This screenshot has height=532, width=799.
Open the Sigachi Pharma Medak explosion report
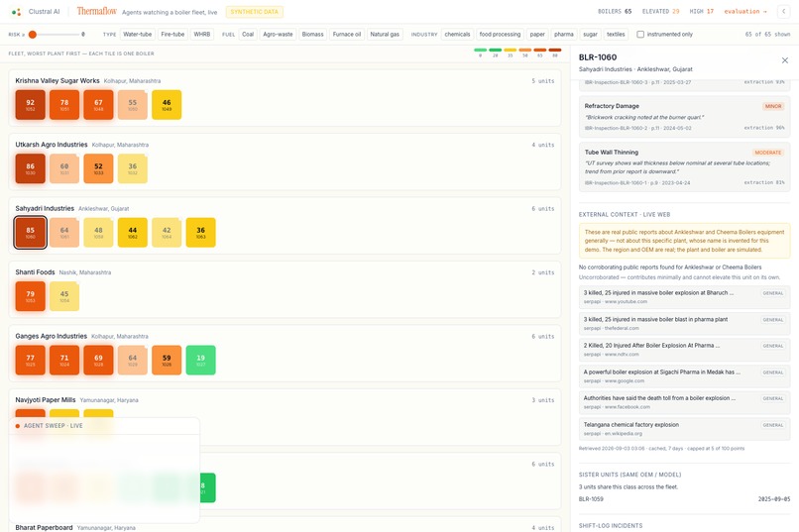684,375
